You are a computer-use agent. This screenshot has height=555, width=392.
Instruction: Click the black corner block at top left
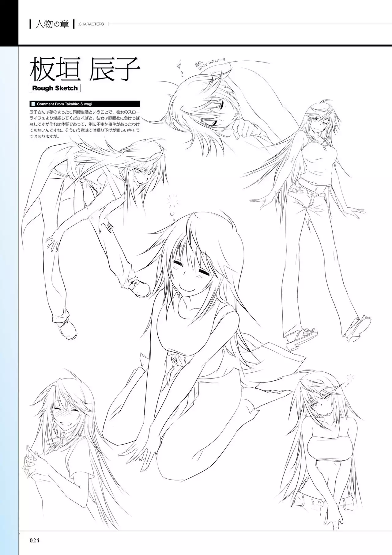click(x=9, y=22)
